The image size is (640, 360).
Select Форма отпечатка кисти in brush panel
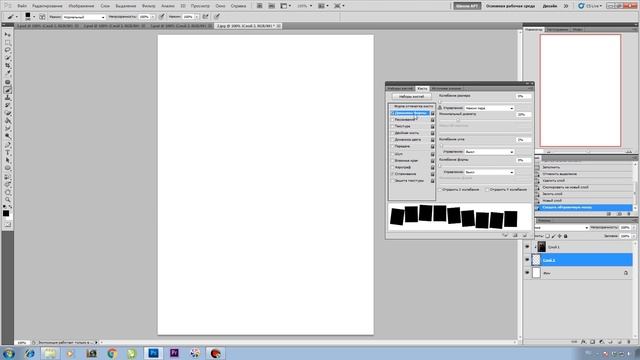tap(413, 106)
